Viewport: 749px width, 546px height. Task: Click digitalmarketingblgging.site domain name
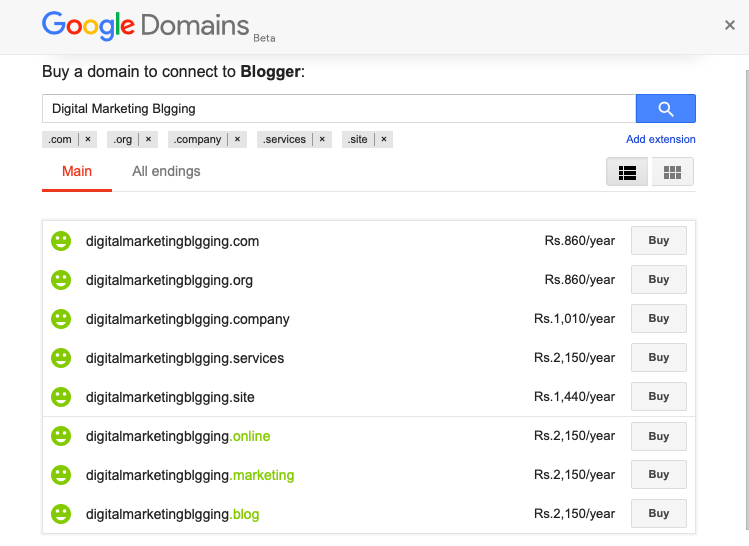click(x=170, y=397)
